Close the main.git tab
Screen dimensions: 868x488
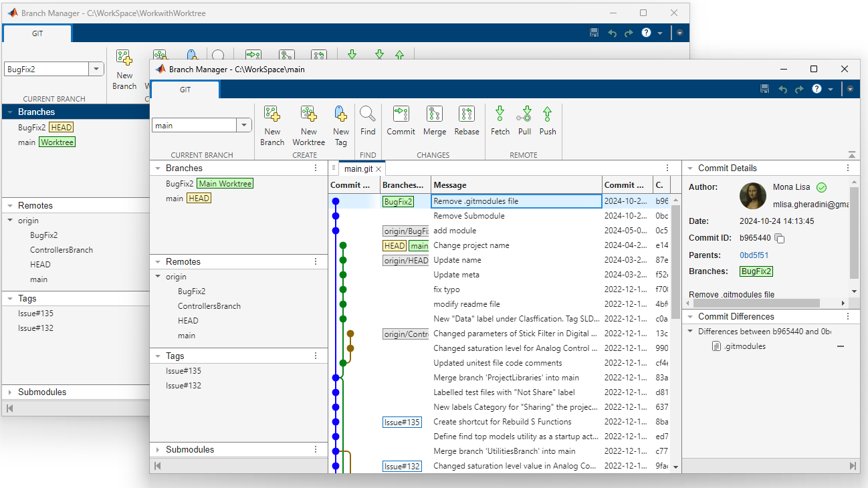pyautogui.click(x=378, y=169)
